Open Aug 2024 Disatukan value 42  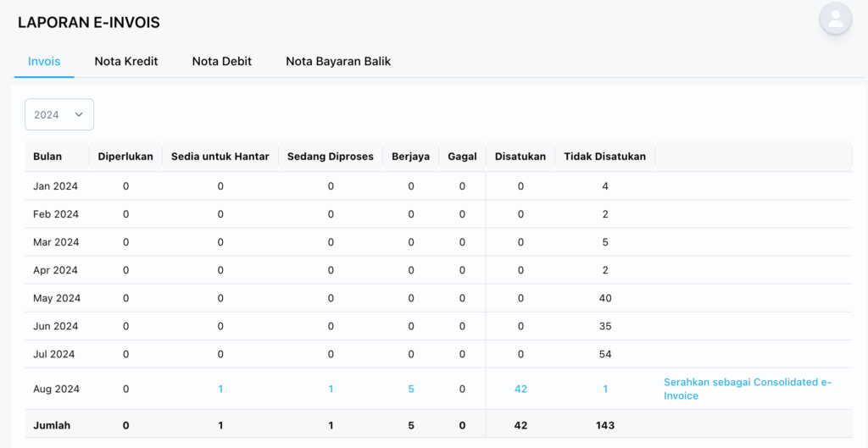click(520, 389)
